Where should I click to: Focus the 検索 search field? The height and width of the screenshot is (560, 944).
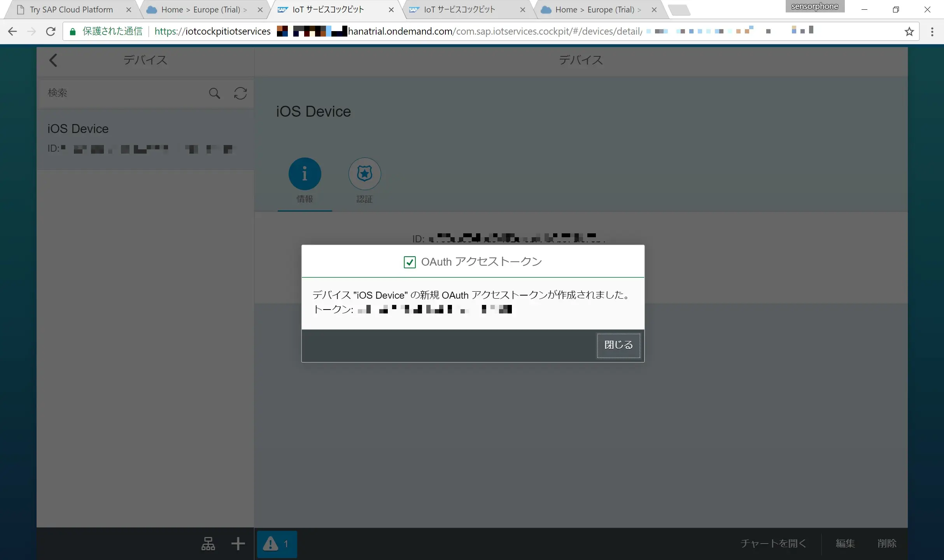(124, 93)
